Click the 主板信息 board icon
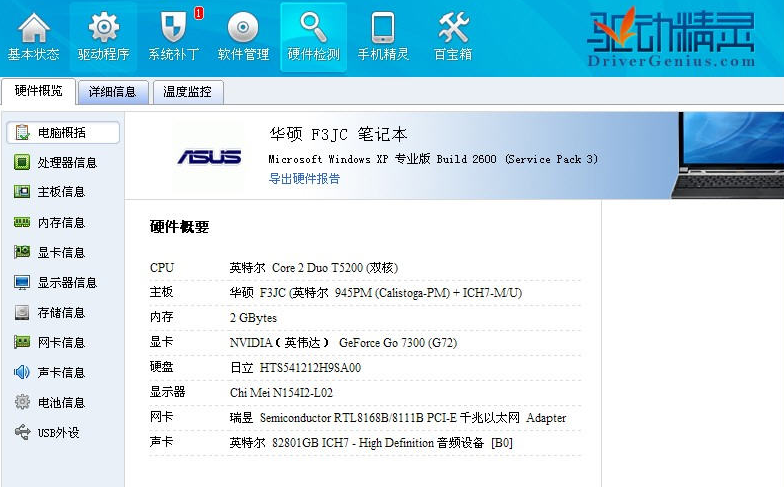Screen dimensions: 784x487 [22, 192]
